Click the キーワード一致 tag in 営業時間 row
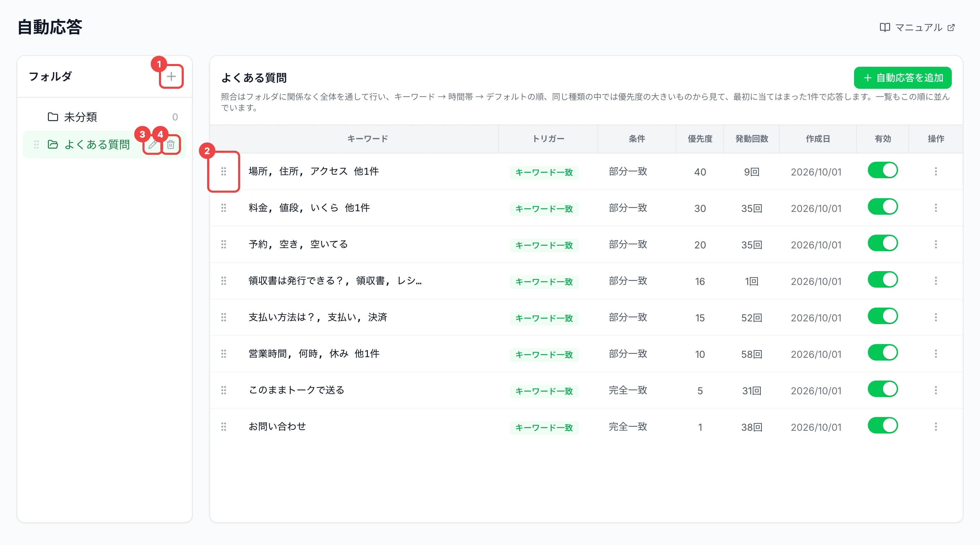The height and width of the screenshot is (545, 980). click(x=544, y=354)
